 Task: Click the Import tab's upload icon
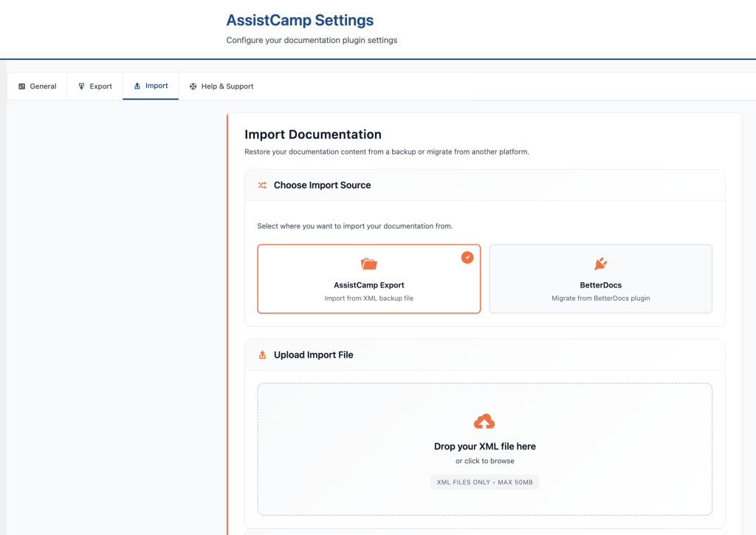[x=137, y=86]
